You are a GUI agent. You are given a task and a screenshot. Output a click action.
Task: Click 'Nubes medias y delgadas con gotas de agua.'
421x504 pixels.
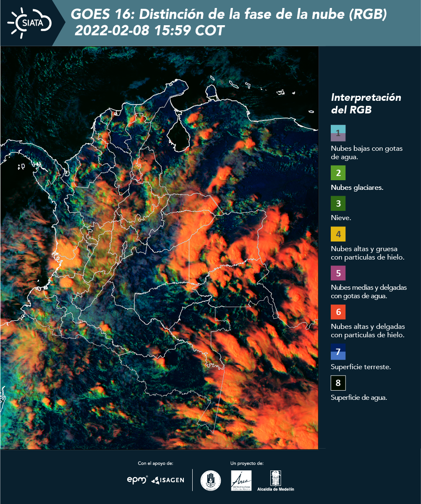click(x=369, y=291)
